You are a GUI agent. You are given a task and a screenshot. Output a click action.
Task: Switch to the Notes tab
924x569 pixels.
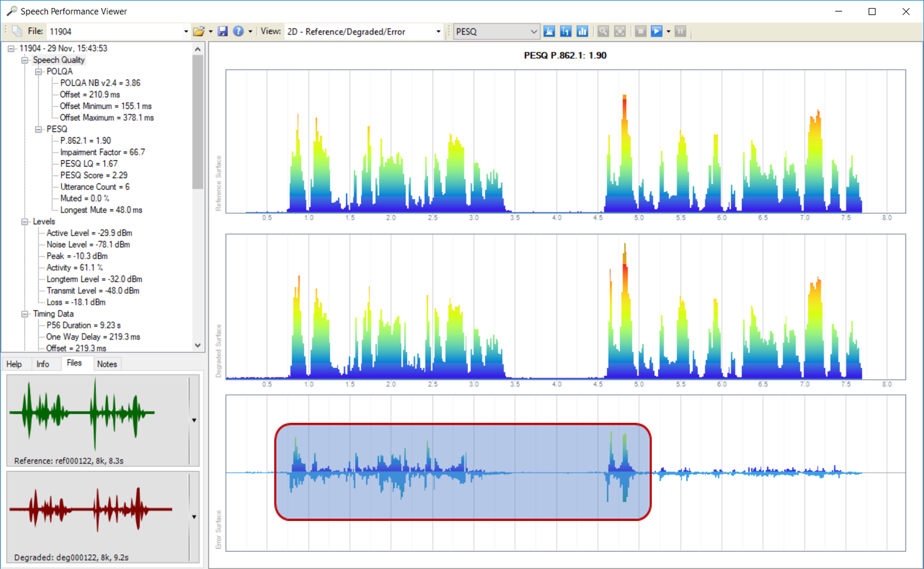[107, 364]
